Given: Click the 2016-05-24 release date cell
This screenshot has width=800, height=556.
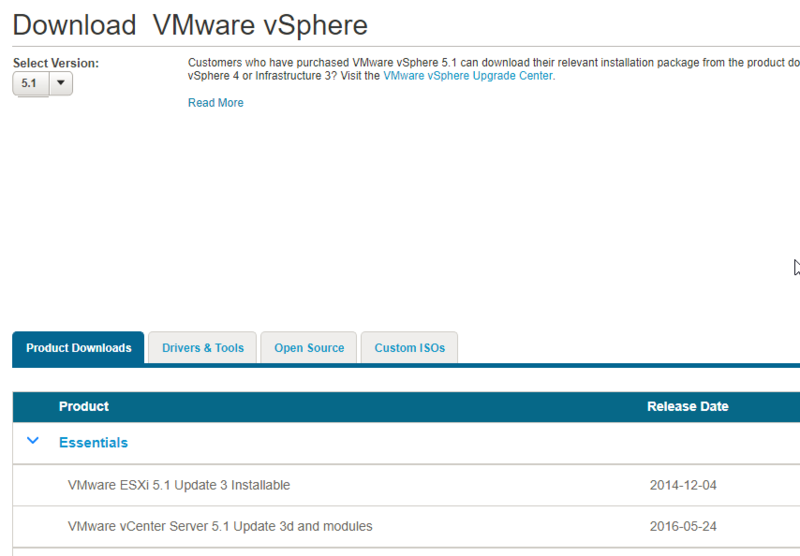Looking at the screenshot, I should 683,526.
